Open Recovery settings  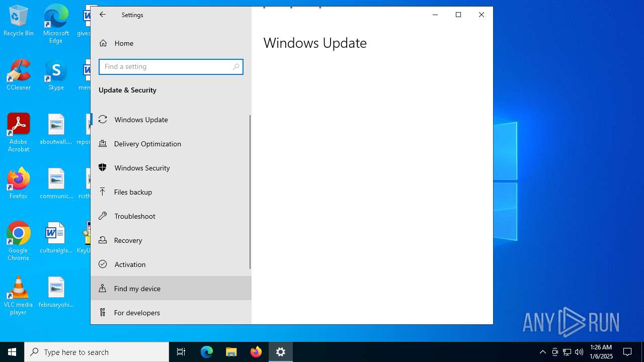(x=170, y=240)
